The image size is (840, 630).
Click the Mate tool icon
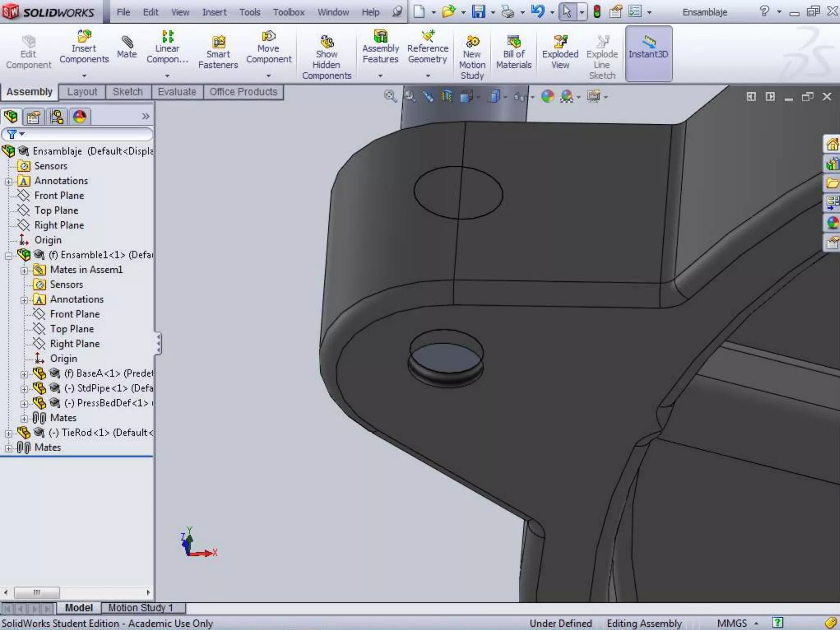click(x=127, y=42)
